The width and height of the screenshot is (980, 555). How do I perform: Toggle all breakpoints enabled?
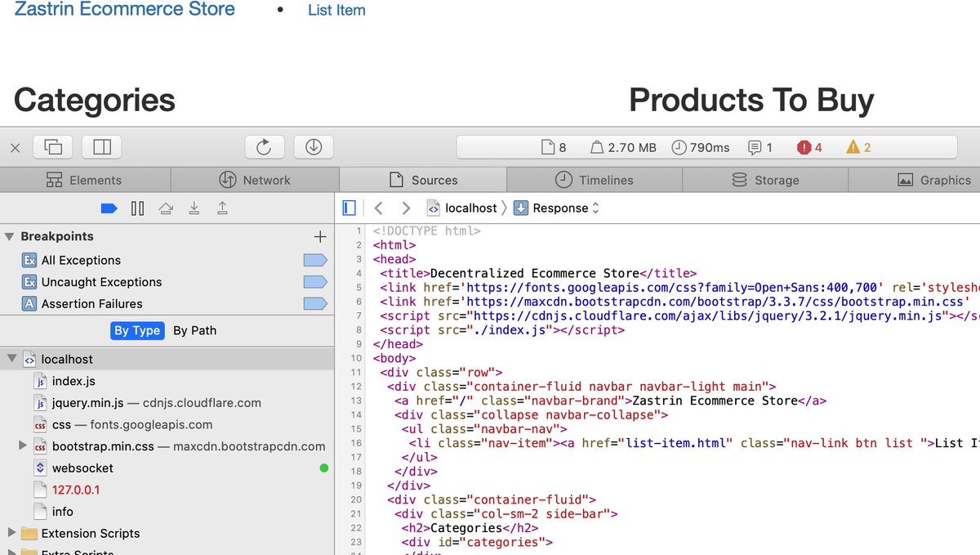click(109, 208)
